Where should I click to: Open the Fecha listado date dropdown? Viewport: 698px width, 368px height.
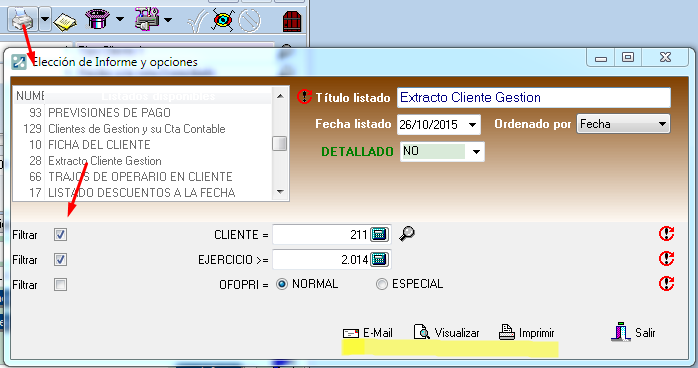tap(472, 125)
